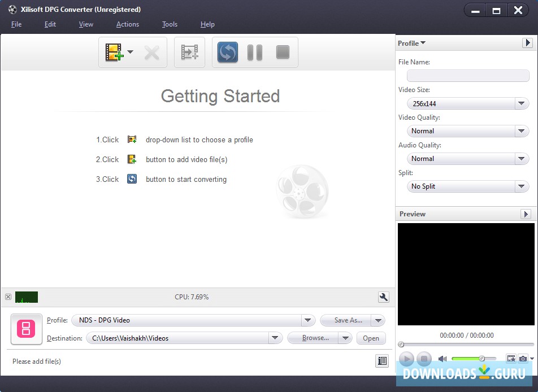Screen dimensions: 538x392
Task: Open settings with the wrench icon
Action: tap(383, 297)
